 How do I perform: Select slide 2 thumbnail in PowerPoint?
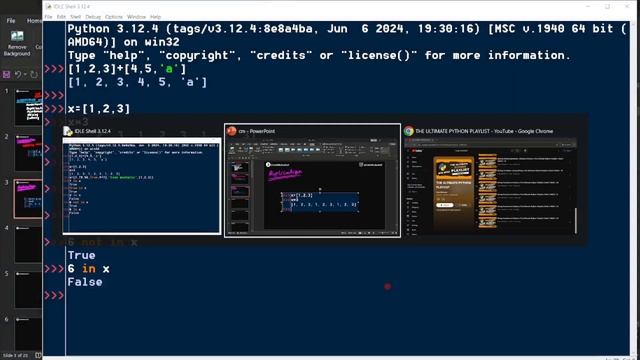point(29,153)
